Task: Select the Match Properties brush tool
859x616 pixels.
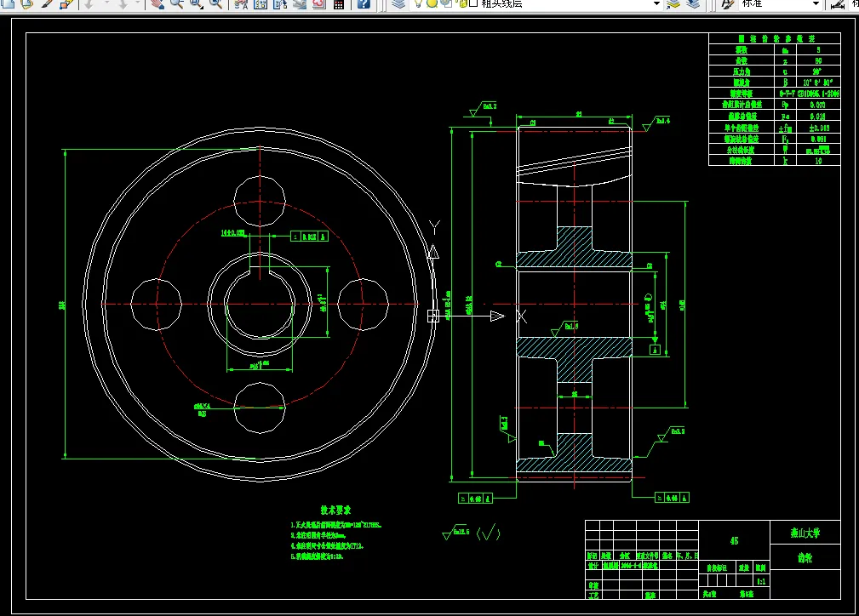Action: (47, 3)
